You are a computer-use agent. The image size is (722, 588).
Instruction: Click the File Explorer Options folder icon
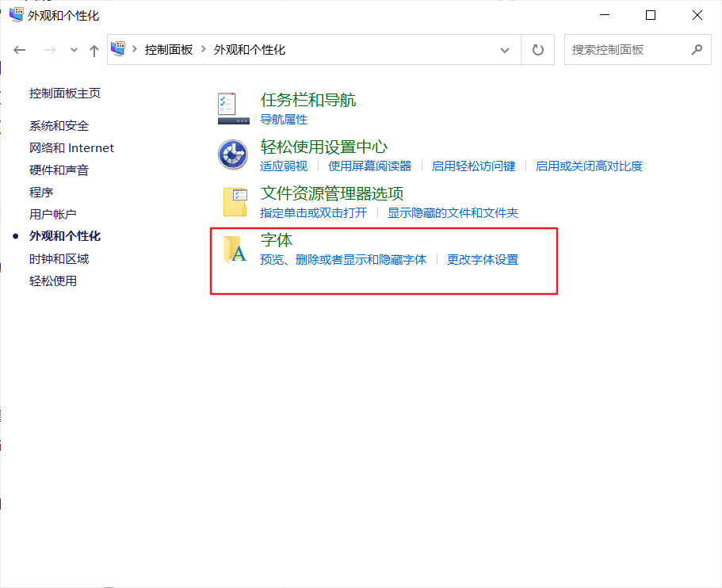click(x=235, y=202)
